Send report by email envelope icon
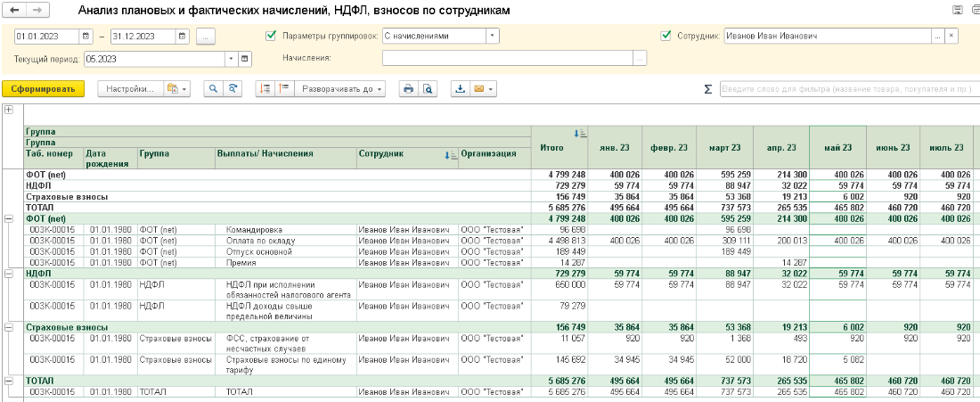 478,89
